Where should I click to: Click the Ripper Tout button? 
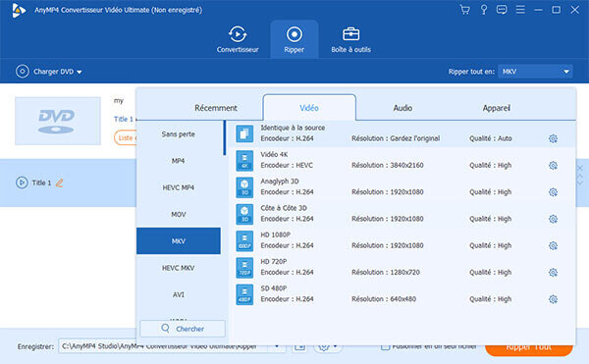(529, 348)
